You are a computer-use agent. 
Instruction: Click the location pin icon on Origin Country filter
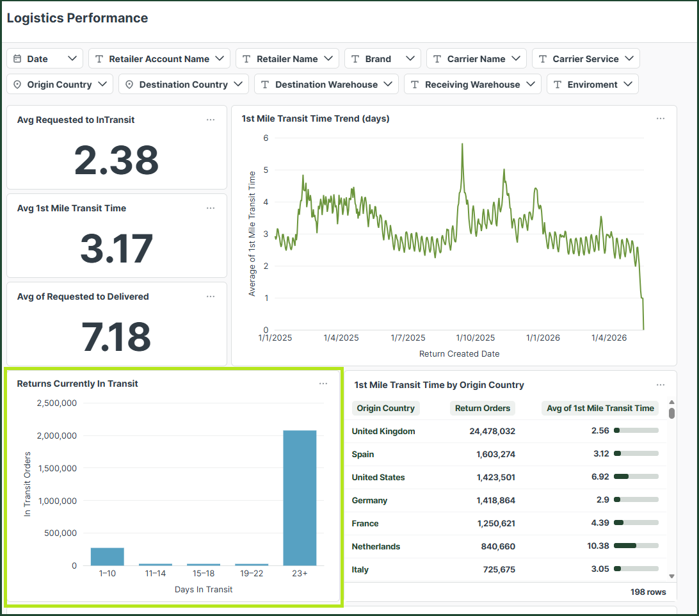[17, 85]
